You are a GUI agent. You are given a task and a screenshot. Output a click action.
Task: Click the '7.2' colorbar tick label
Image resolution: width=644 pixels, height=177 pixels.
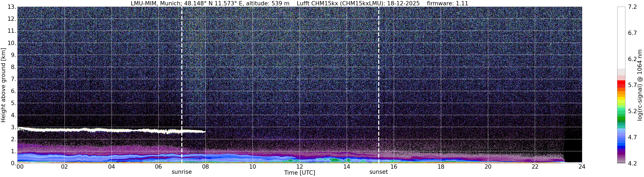tap(632, 7)
